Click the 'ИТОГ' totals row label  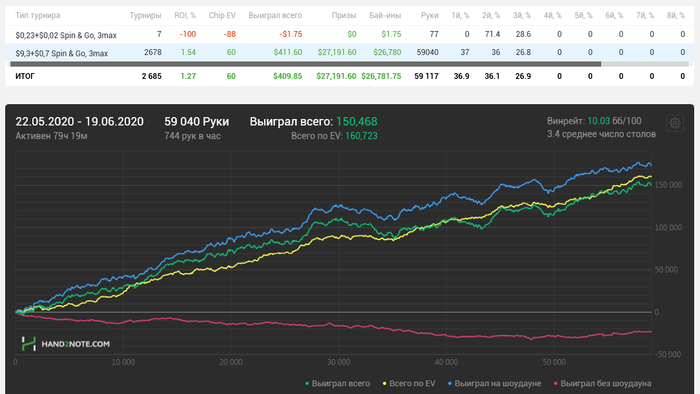click(x=25, y=76)
